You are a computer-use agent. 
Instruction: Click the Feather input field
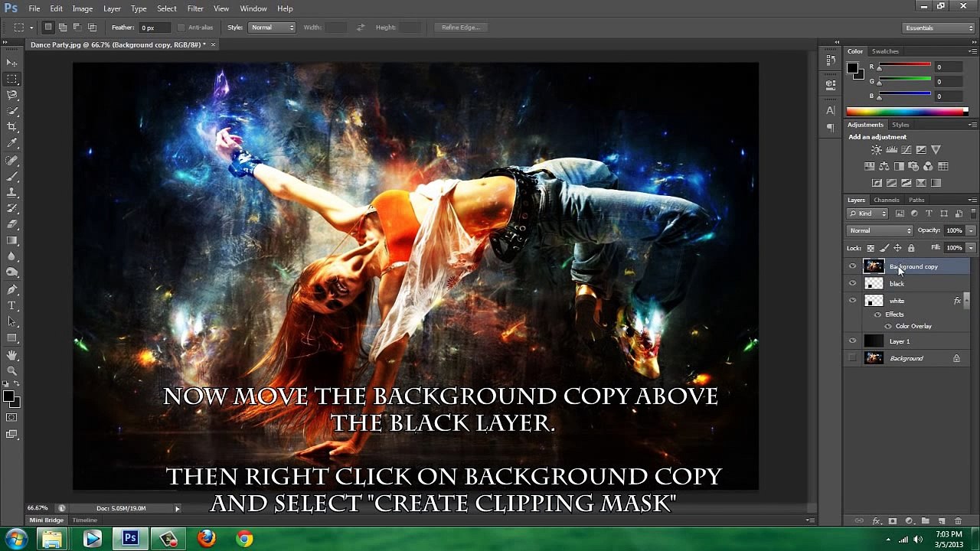tap(155, 28)
